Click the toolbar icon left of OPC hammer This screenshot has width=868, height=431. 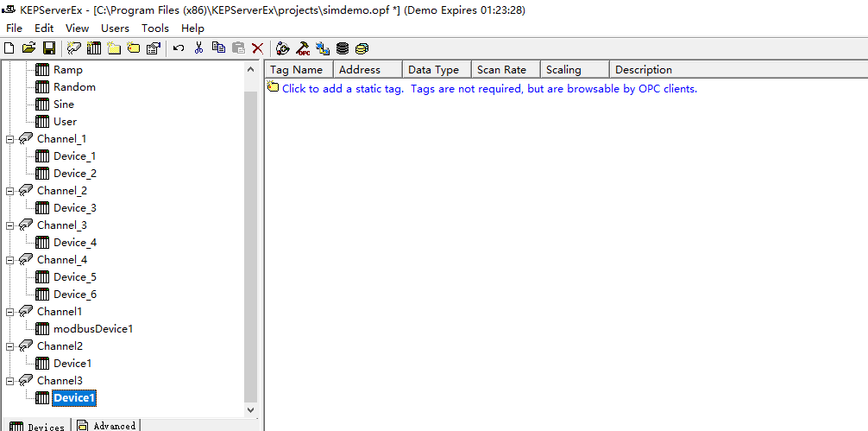(x=282, y=48)
